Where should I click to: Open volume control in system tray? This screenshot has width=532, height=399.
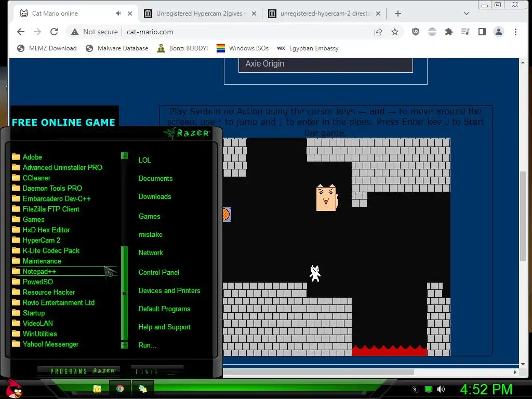[441, 389]
